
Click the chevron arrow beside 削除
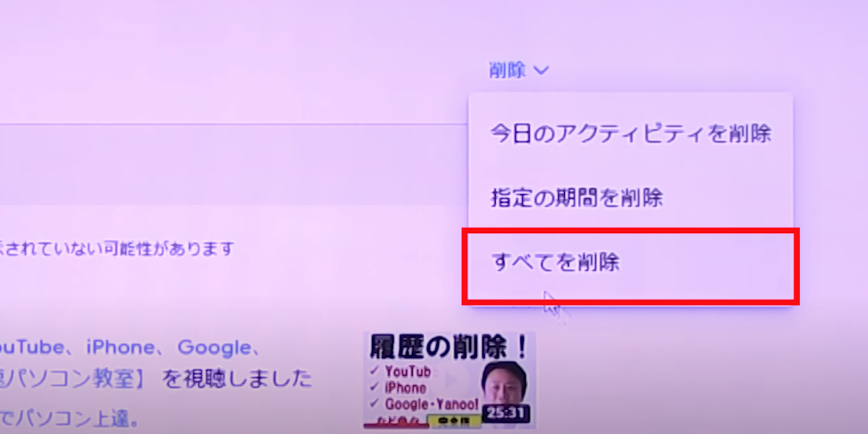(540, 71)
